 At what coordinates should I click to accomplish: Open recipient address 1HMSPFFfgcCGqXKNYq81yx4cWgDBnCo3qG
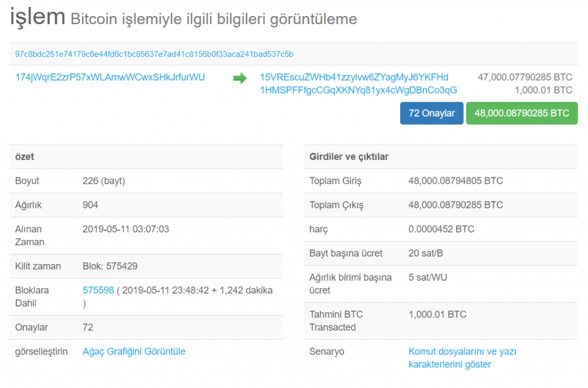pos(358,90)
